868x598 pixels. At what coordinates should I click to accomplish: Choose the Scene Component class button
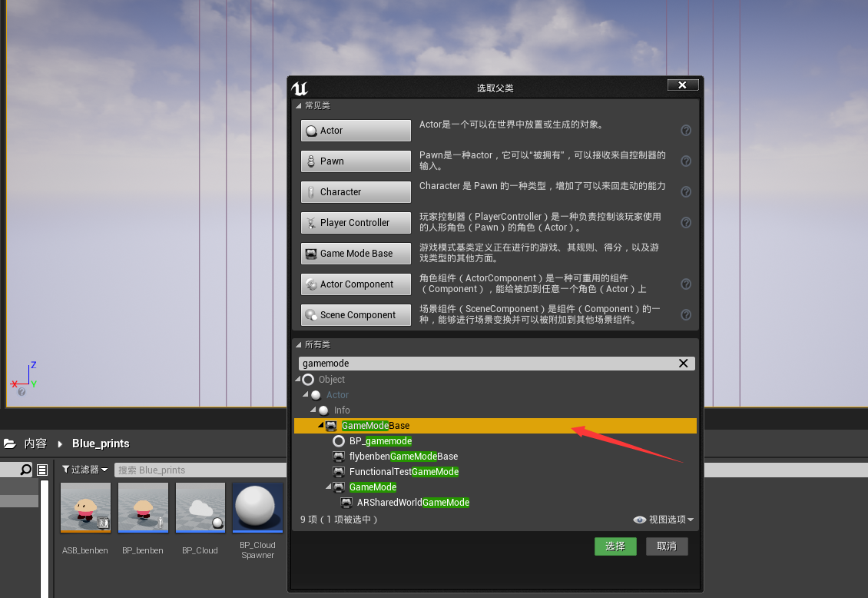click(356, 315)
